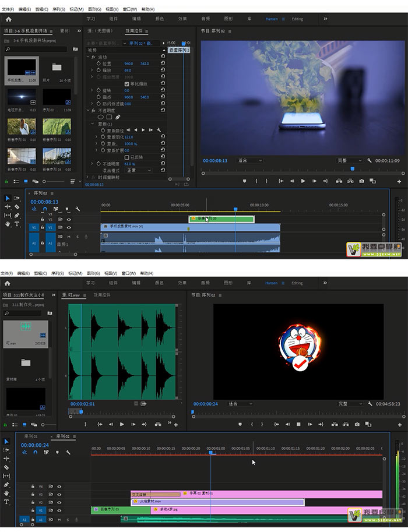The width and height of the screenshot is (408, 532).
Task: Click source monitor playhead in lower window
Action: (81, 412)
